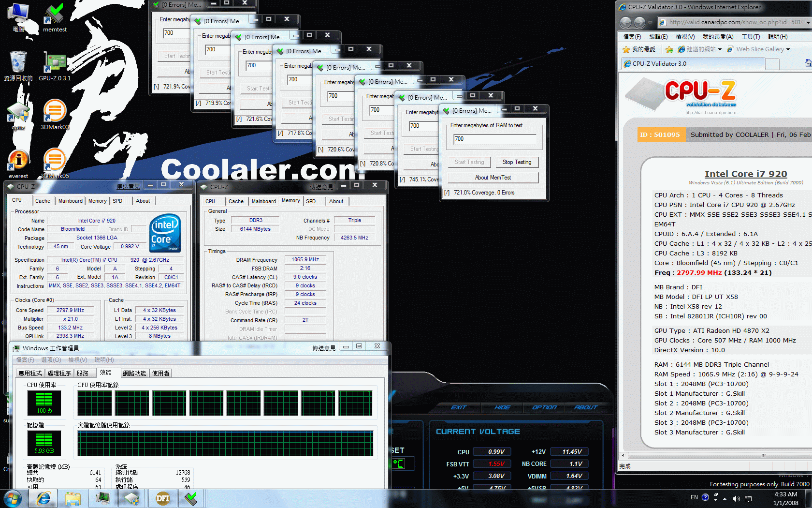The height and width of the screenshot is (508, 812).
Task: Open the GPU-Z.0.3.1 desktop icon
Action: (55, 65)
